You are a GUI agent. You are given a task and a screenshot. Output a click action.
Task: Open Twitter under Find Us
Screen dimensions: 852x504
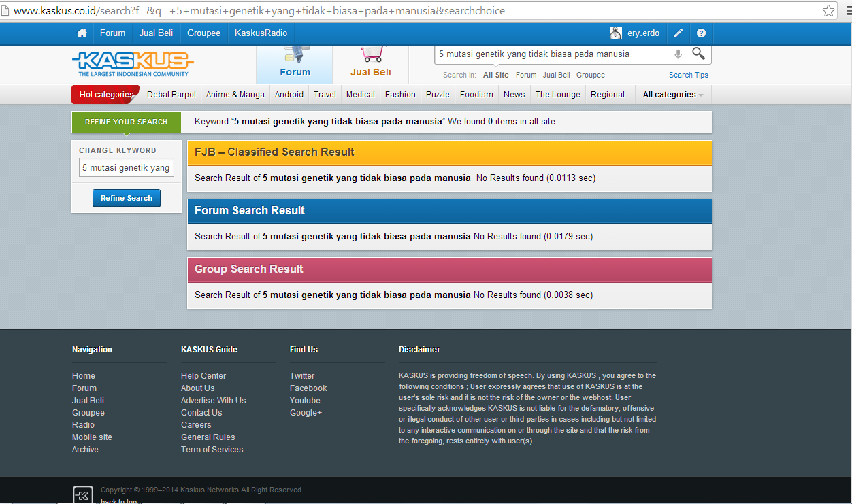click(302, 376)
